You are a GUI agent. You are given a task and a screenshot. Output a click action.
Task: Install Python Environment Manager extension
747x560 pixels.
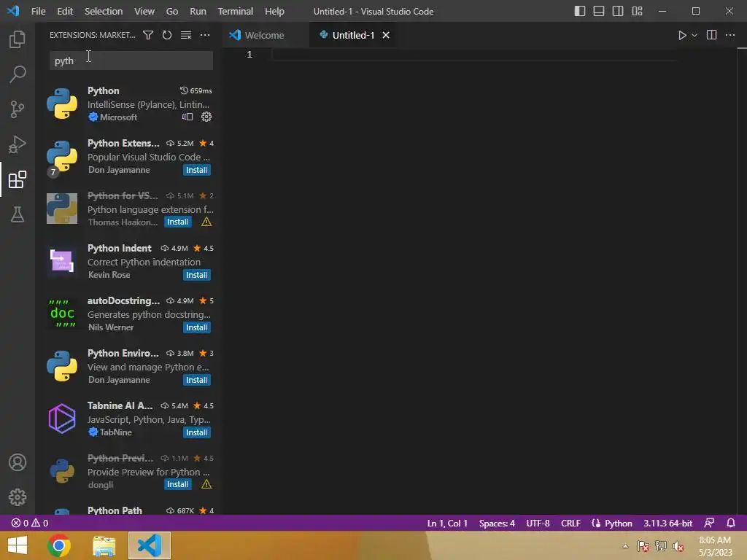tap(196, 380)
